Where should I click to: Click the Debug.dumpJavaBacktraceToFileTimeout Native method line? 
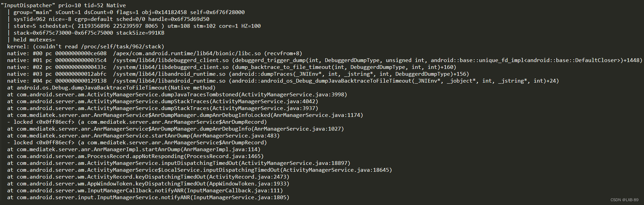point(111,88)
